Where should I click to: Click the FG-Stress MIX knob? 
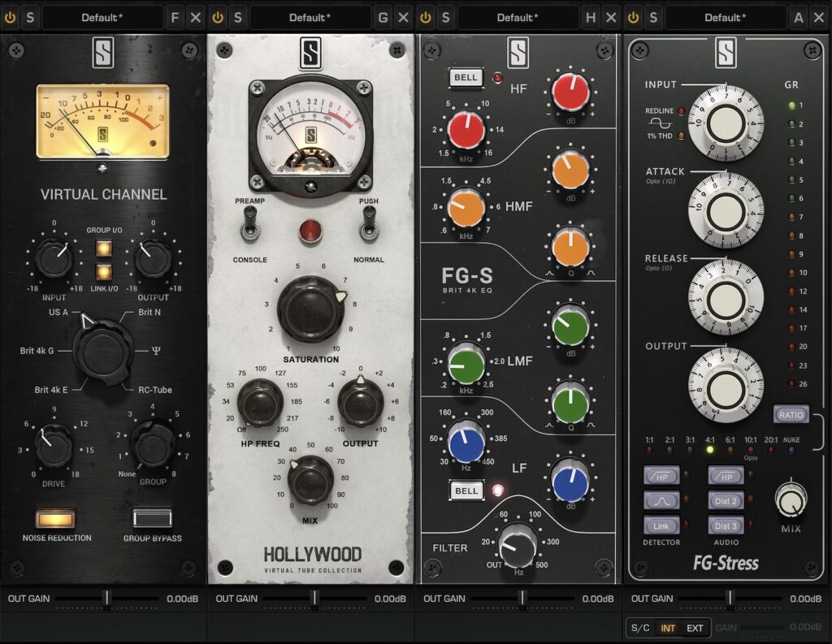[x=791, y=499]
